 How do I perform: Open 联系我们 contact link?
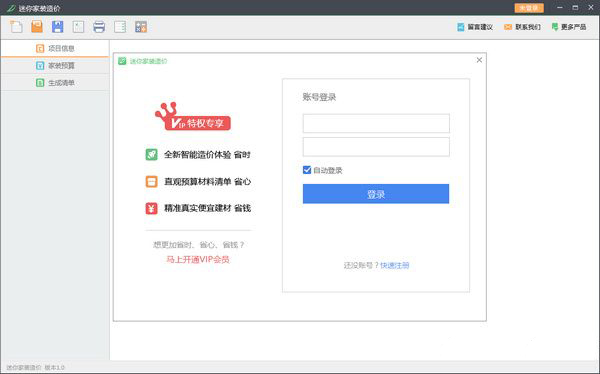coord(522,27)
